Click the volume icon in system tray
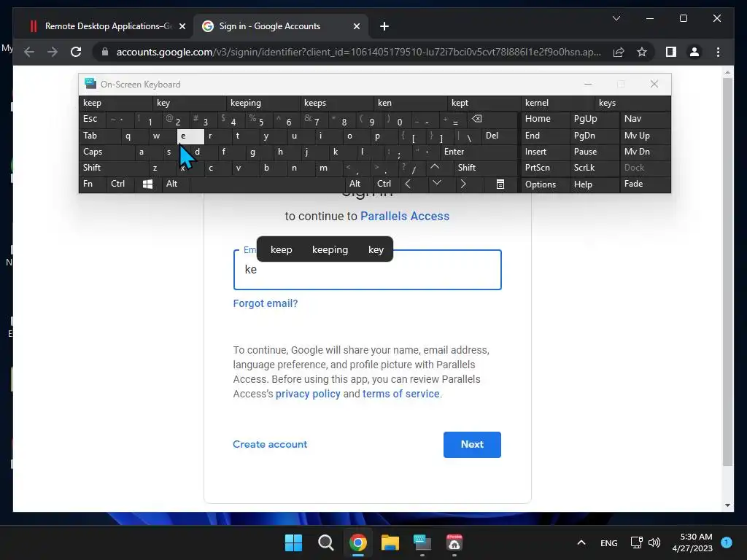The image size is (747, 560). point(654,542)
